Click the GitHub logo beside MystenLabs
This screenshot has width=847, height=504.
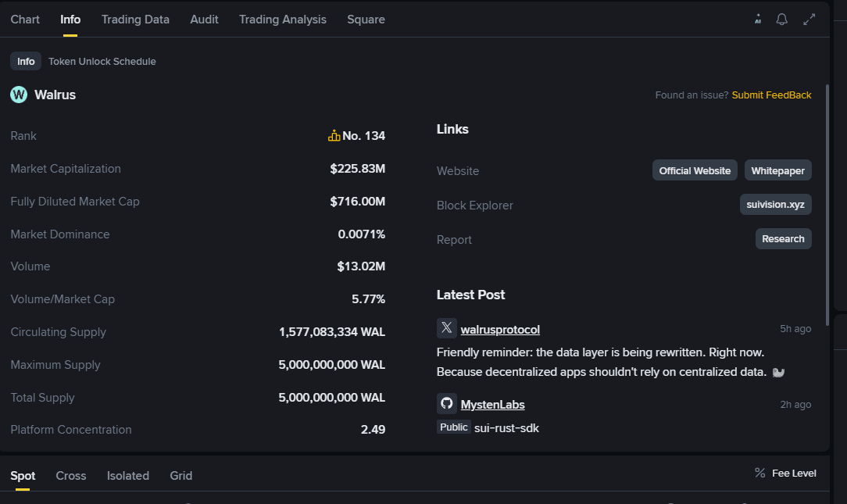point(447,404)
